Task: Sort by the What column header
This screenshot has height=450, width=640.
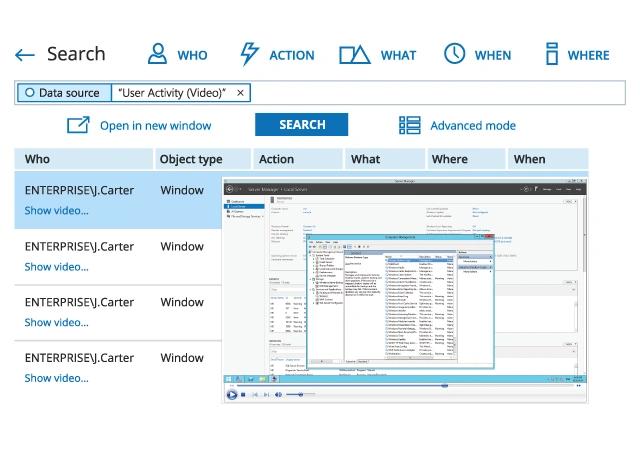Action: (385, 159)
